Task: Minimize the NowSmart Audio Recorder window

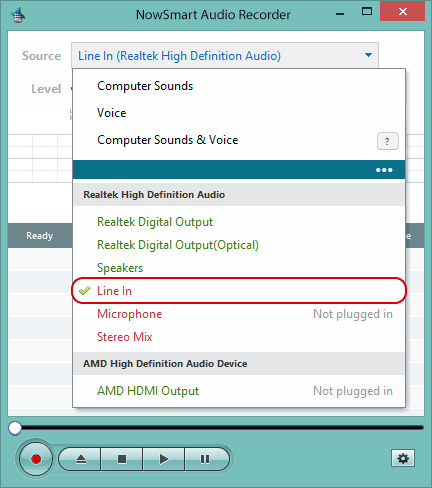Action: (x=340, y=14)
